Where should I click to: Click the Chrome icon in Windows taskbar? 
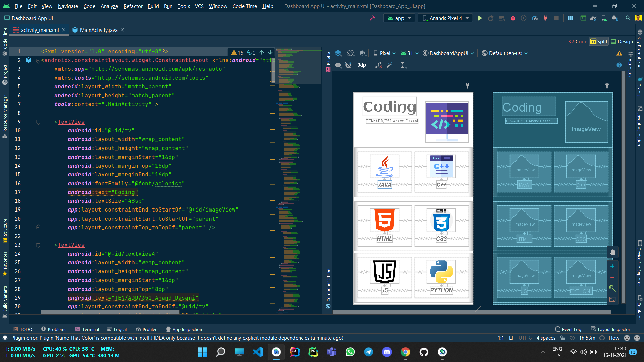pos(406,352)
